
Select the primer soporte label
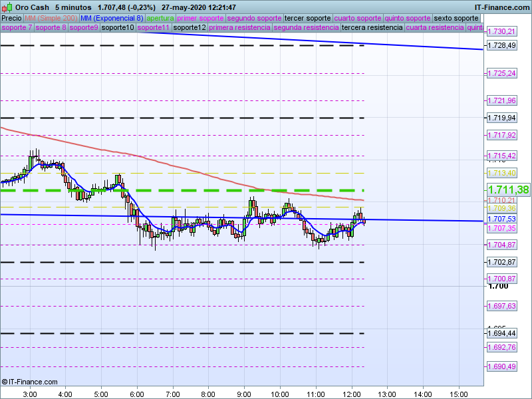tap(201, 18)
